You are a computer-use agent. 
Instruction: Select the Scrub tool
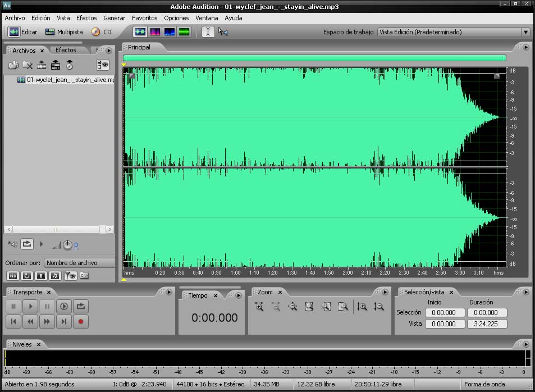[x=223, y=32]
